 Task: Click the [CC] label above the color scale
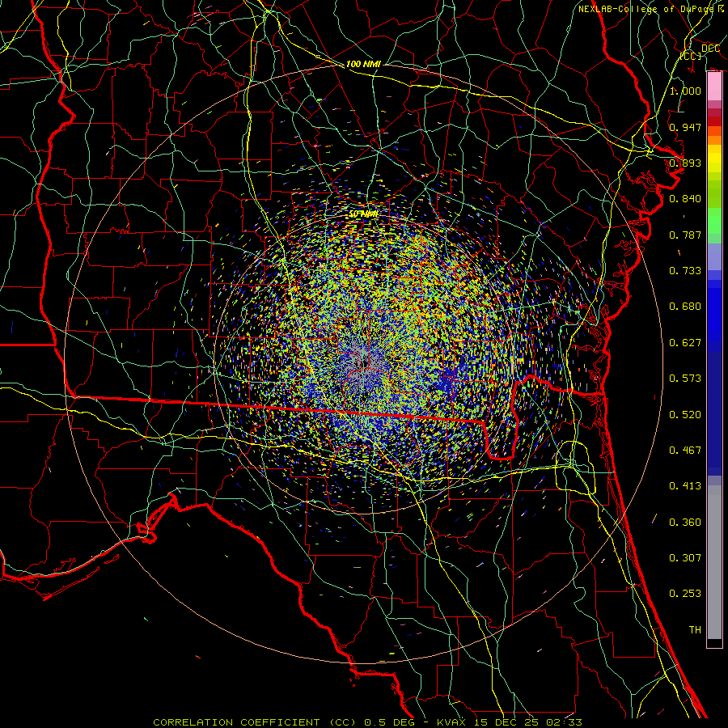click(x=691, y=56)
